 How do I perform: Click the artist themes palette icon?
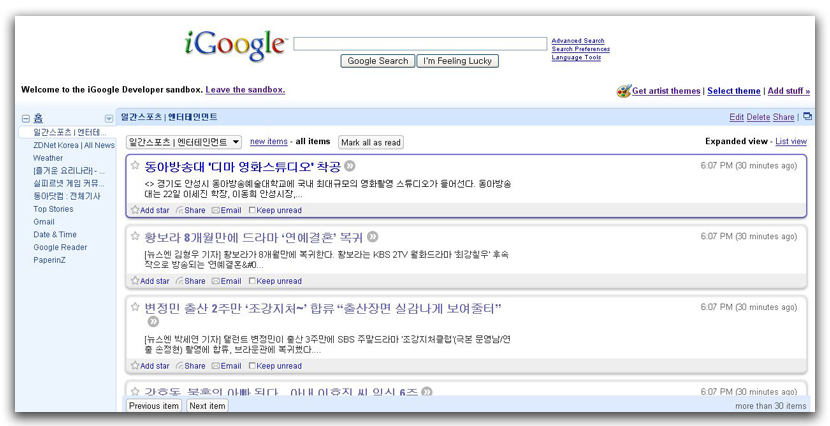coord(624,90)
